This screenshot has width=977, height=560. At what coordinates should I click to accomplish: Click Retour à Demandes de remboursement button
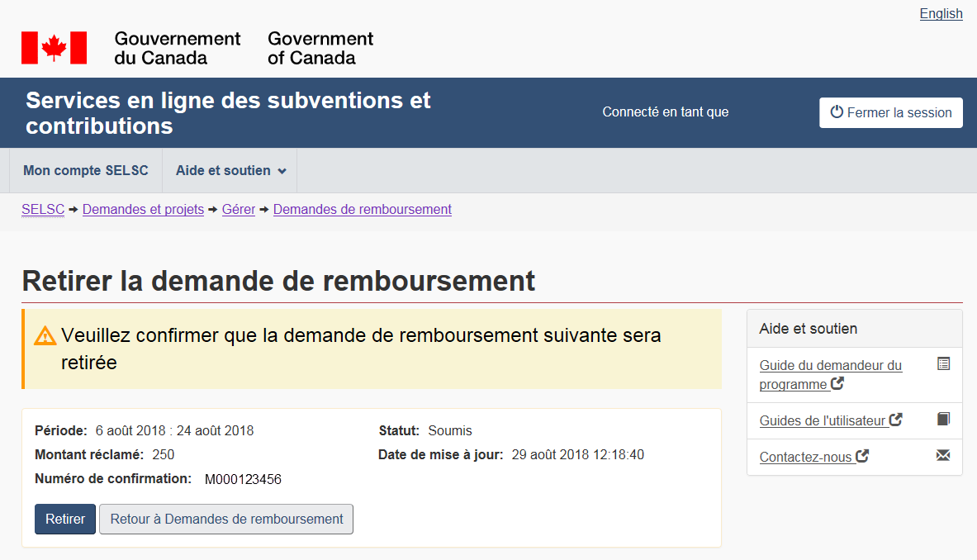click(226, 520)
